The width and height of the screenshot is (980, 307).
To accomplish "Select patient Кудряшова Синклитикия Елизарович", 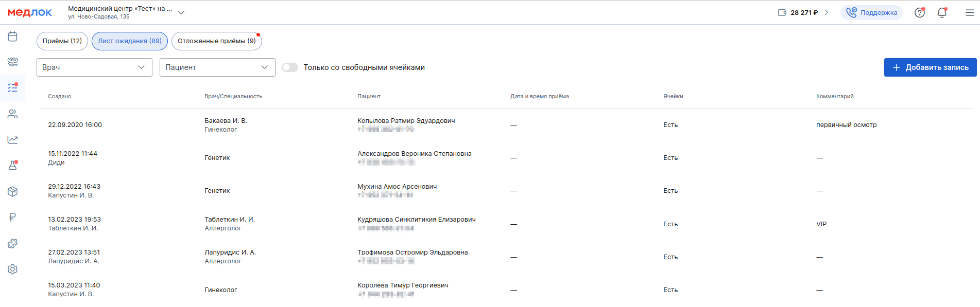I will 417,220.
